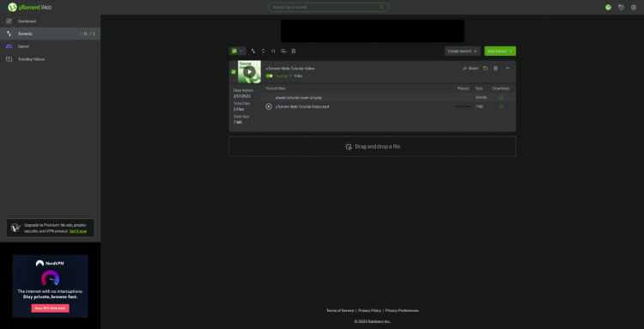Screen dimensions: 644x329
Task: Open the Privacy Policy link
Action: click(x=369, y=310)
